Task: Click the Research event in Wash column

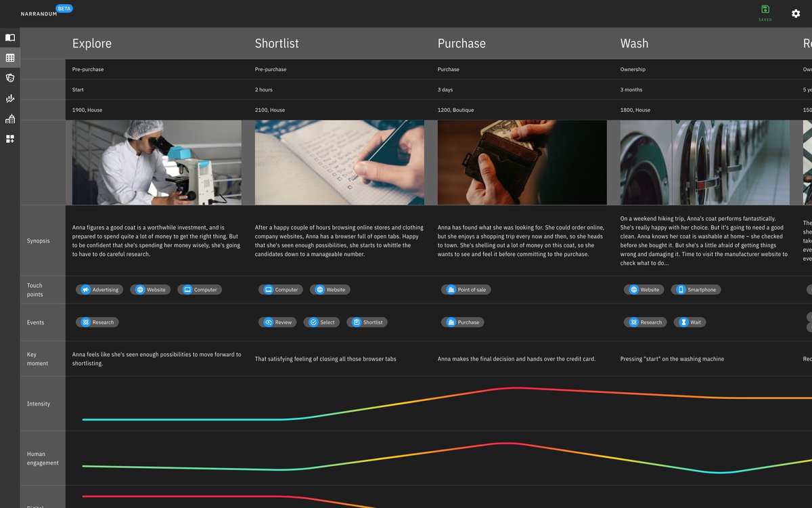Action: tap(645, 322)
